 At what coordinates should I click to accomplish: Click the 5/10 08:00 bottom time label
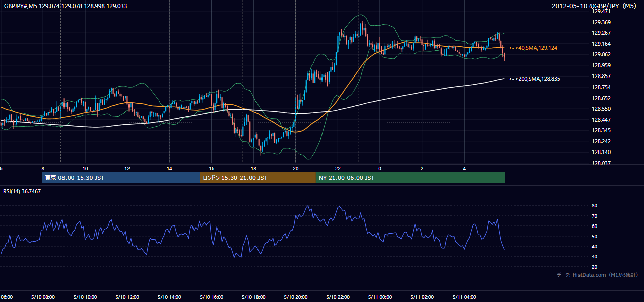43,297
